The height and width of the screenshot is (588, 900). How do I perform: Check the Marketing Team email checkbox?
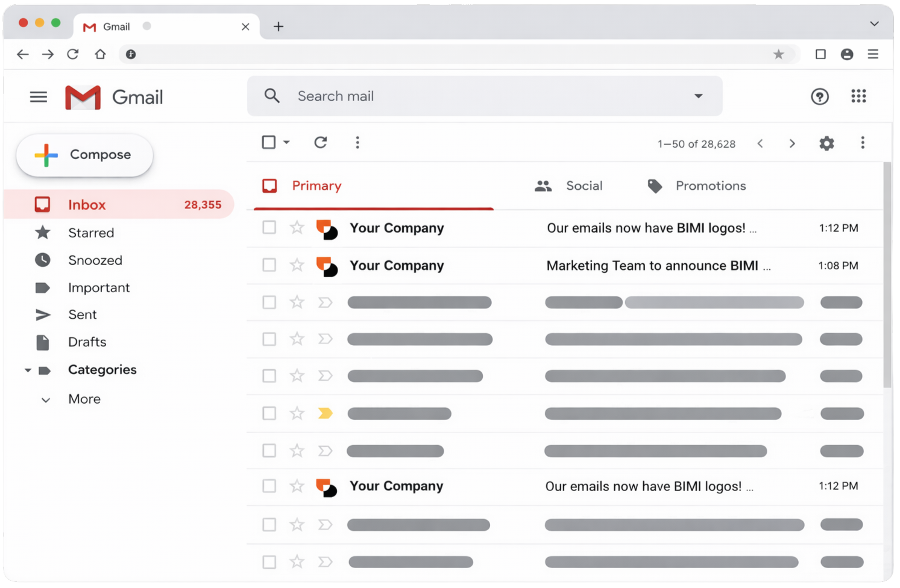point(269,264)
